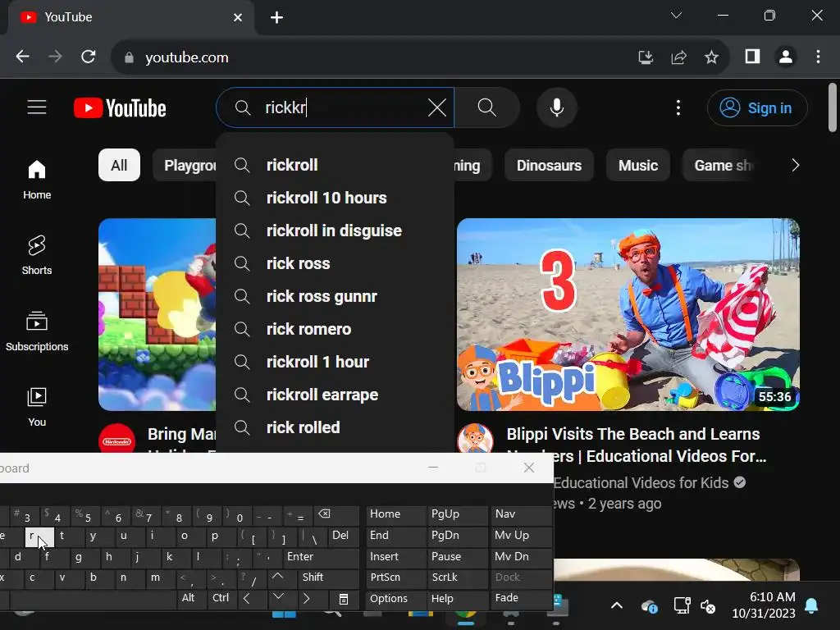Bookmark this page with the star
This screenshot has height=630, width=840.
coord(711,57)
